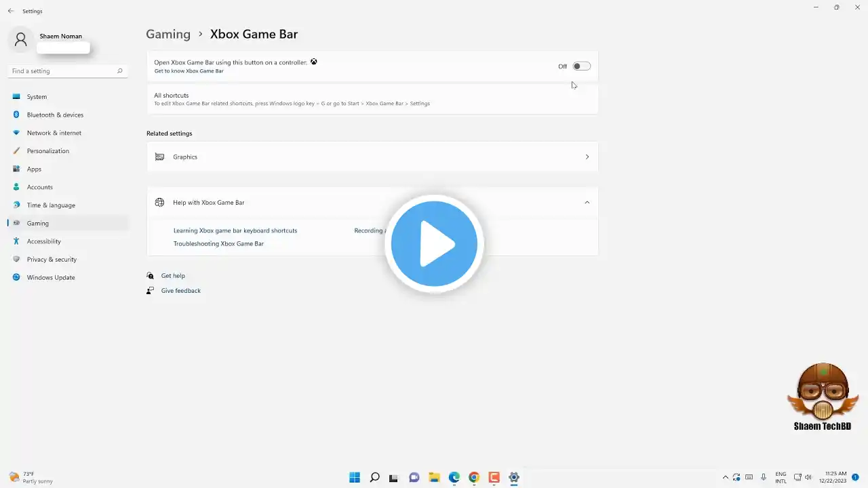Collapse the Help with Xbox Game Bar section
The height and width of the screenshot is (488, 868).
tap(587, 203)
